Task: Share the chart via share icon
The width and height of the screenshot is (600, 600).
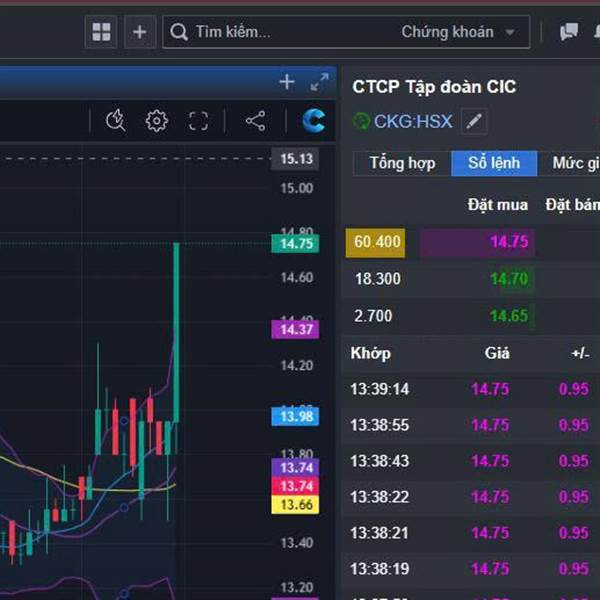Action: pyautogui.click(x=256, y=121)
